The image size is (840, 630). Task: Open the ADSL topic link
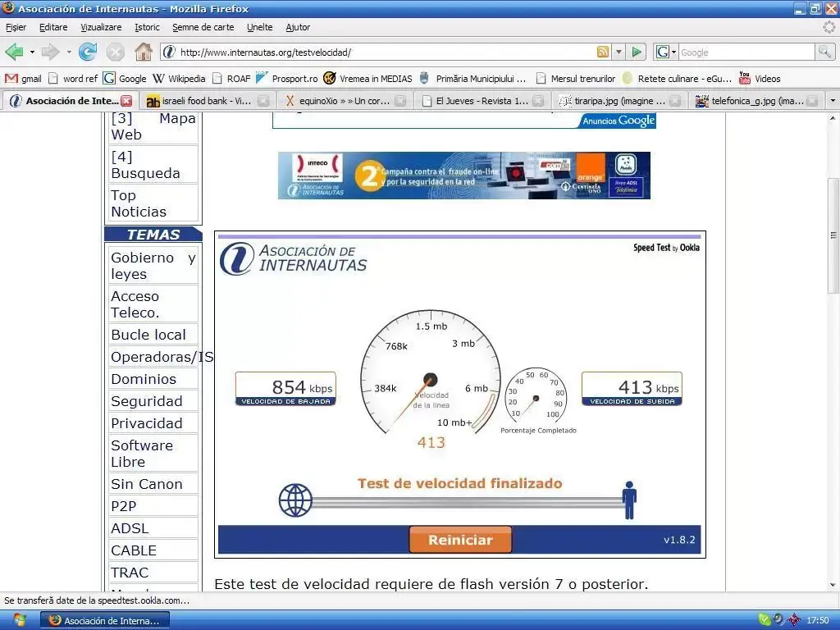coord(130,529)
